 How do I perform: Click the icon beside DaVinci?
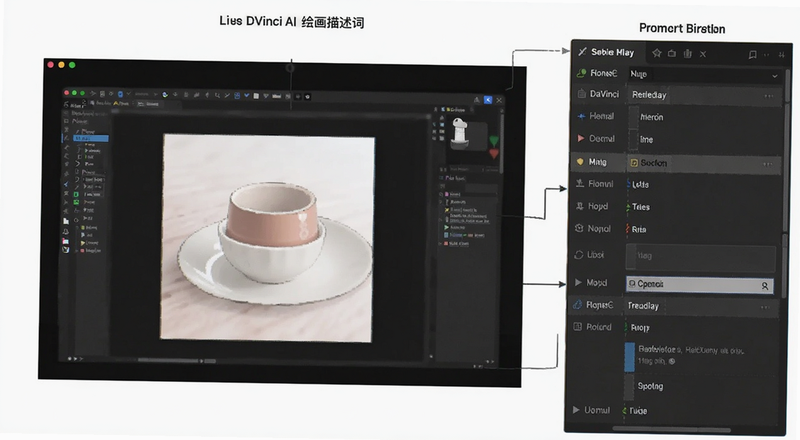coord(582,94)
